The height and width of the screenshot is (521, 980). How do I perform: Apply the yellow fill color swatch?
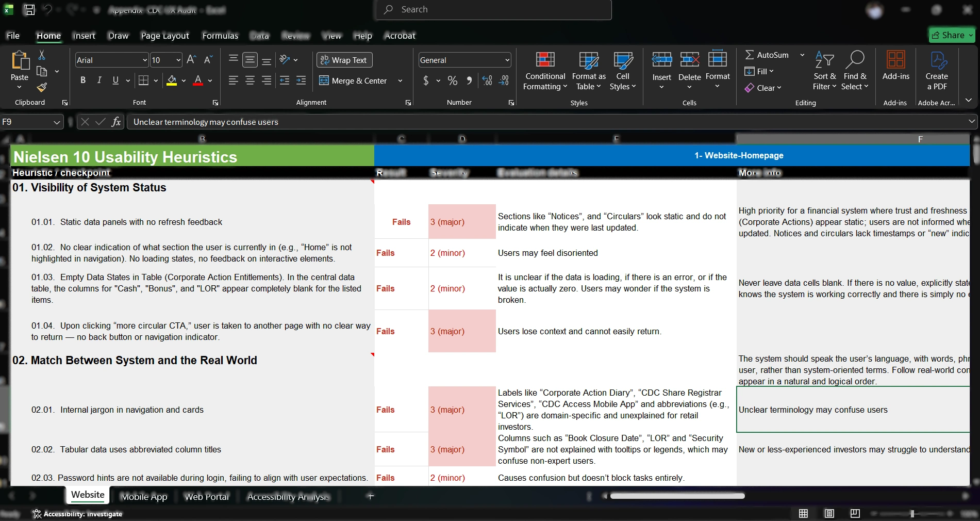coord(172,80)
